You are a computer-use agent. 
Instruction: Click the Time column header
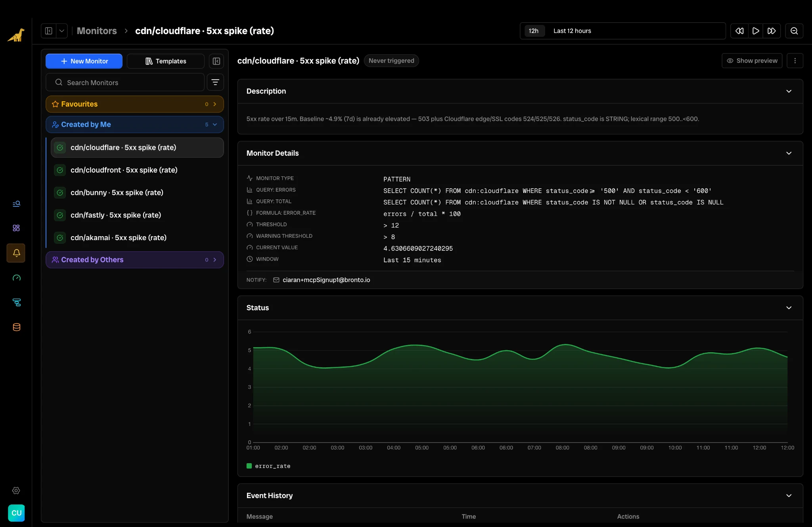[469, 516]
